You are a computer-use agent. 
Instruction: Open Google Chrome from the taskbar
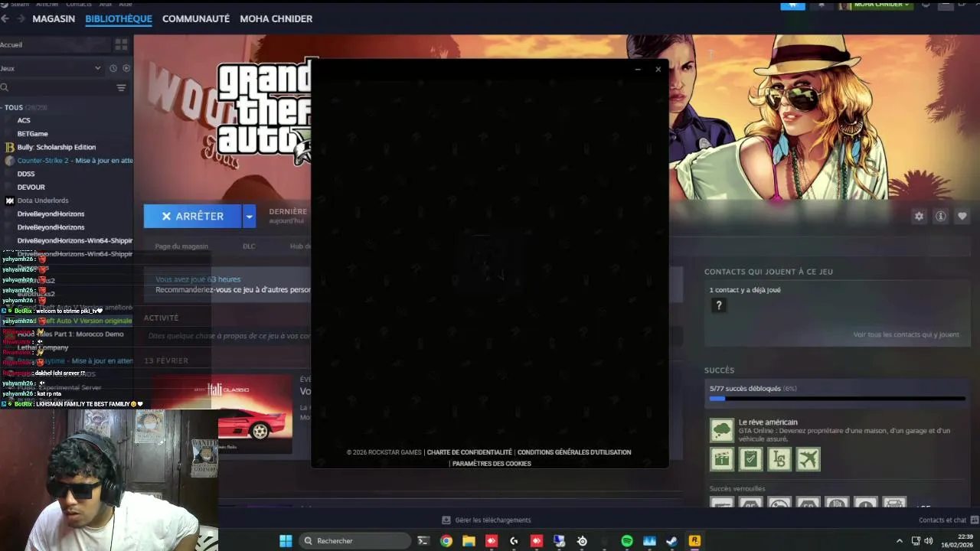(446, 541)
